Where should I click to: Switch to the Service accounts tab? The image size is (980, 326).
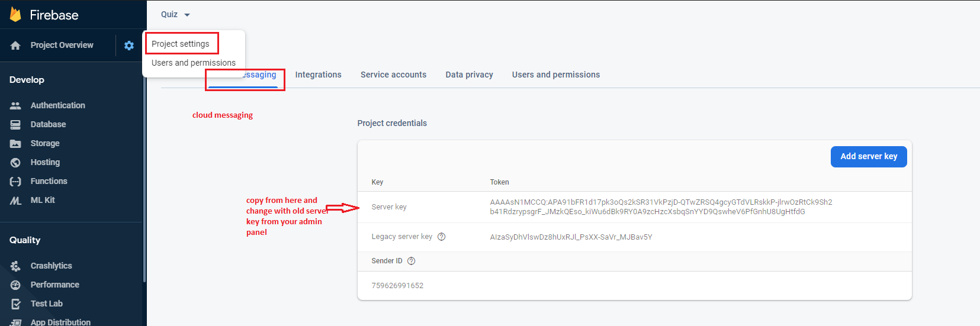click(x=394, y=75)
